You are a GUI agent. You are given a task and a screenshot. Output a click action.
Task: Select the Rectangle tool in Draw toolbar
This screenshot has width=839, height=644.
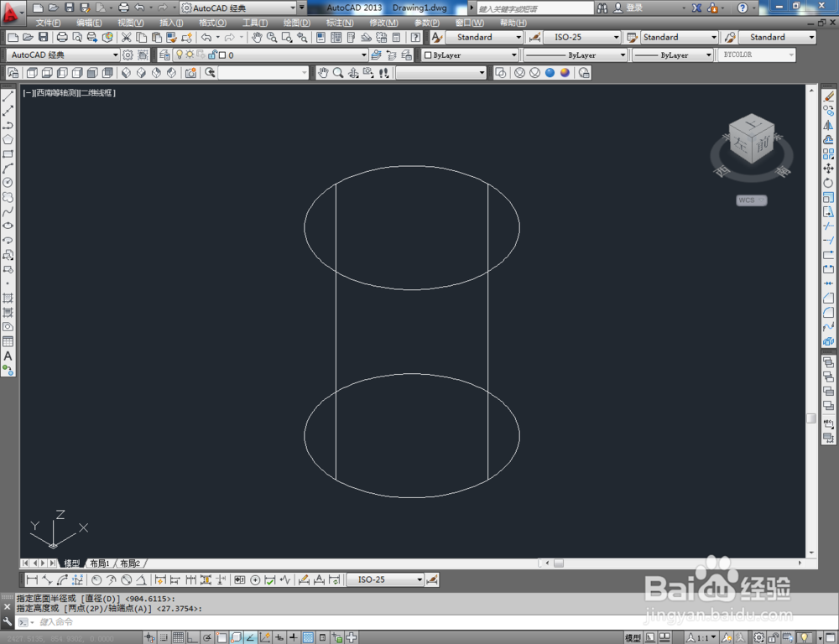pos(8,154)
